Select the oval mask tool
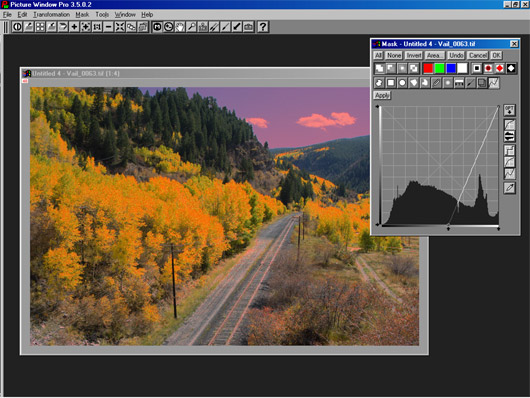530x398 pixels. pyautogui.click(x=402, y=83)
